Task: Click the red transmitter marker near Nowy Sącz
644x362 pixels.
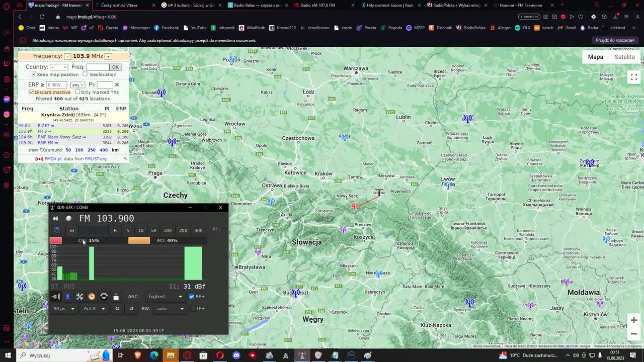Action: [x=355, y=206]
